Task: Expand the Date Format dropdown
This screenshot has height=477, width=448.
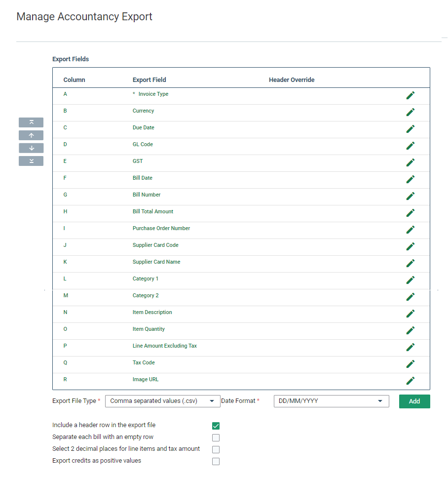Action: click(x=331, y=401)
